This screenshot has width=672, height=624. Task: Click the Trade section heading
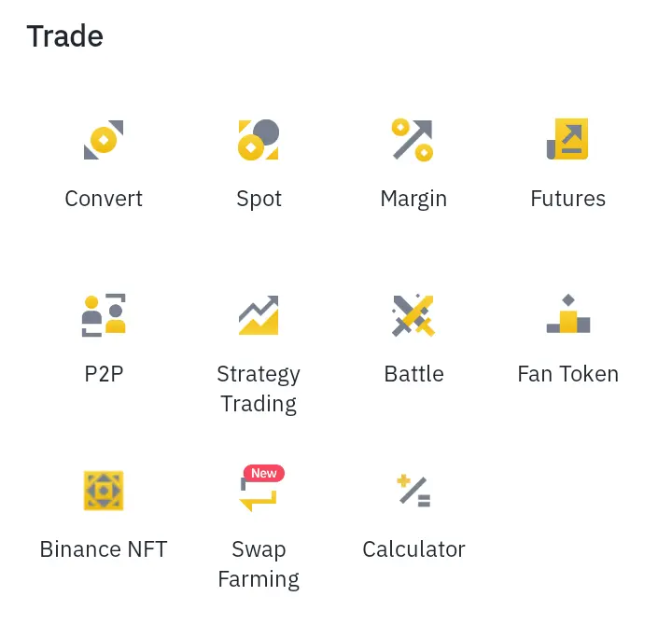coord(64,36)
